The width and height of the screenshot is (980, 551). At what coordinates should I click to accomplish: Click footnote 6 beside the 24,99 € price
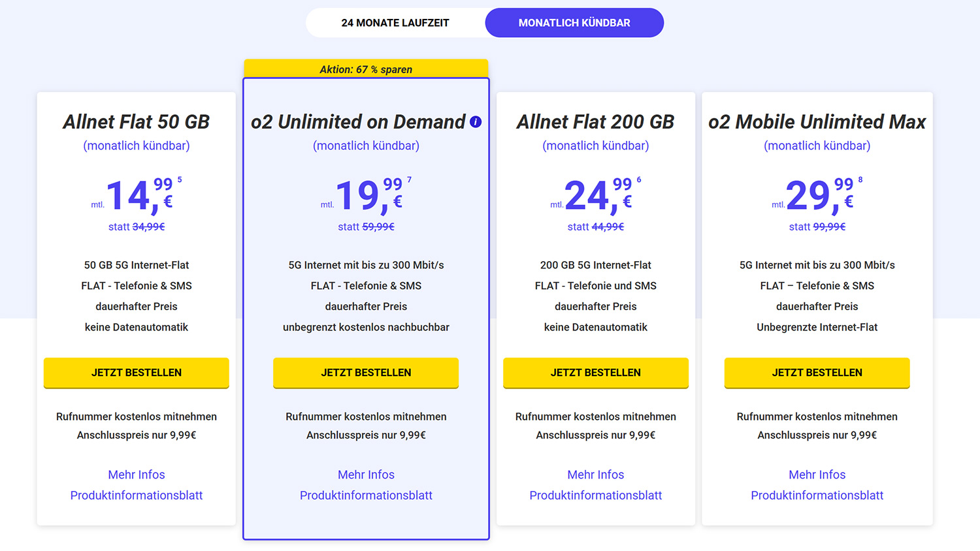639,180
